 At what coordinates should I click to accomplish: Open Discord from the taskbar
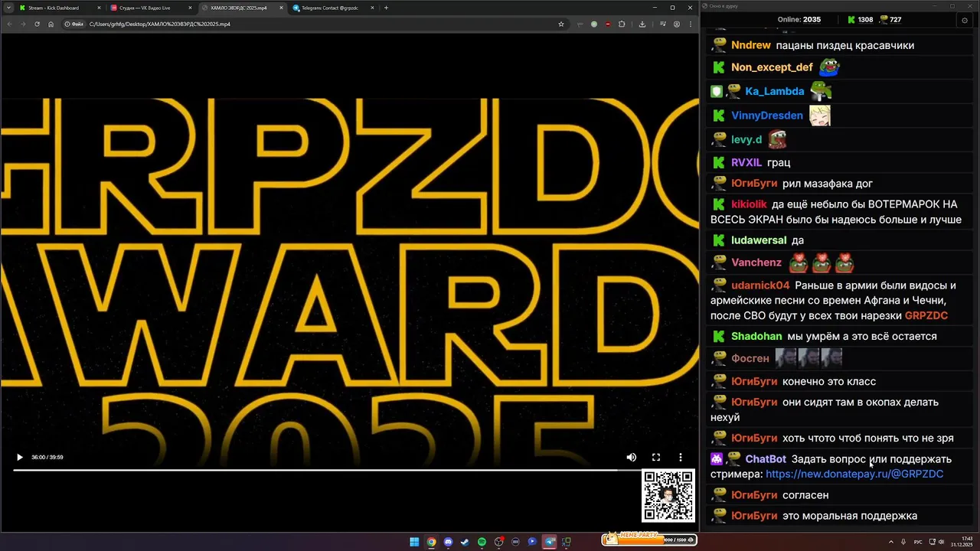point(448,542)
